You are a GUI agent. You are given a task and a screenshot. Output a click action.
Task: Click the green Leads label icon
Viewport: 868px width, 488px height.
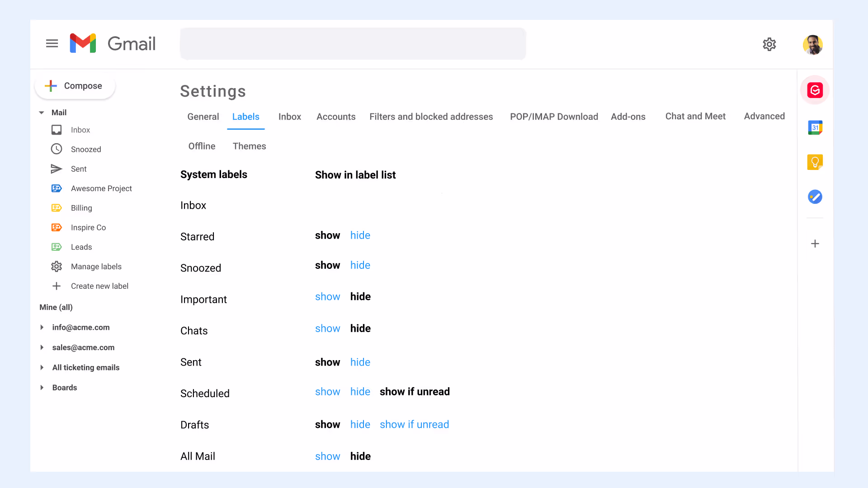pyautogui.click(x=57, y=247)
